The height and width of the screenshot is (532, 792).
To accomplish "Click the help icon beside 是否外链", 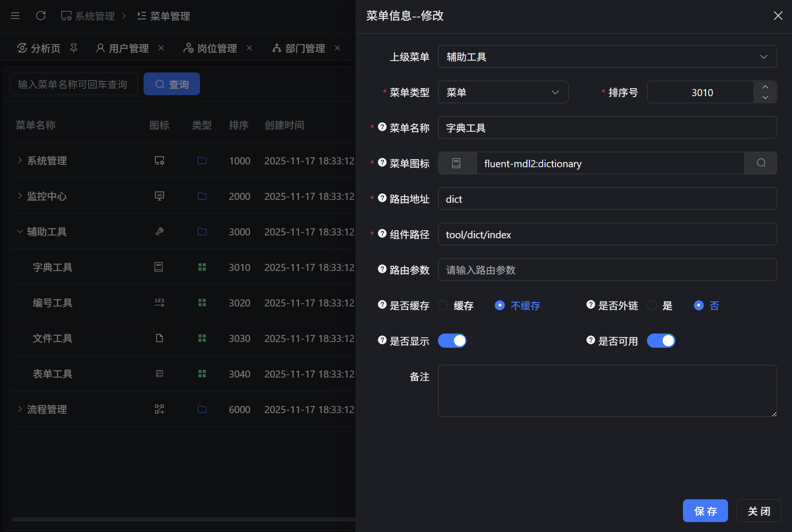I will 591,305.
